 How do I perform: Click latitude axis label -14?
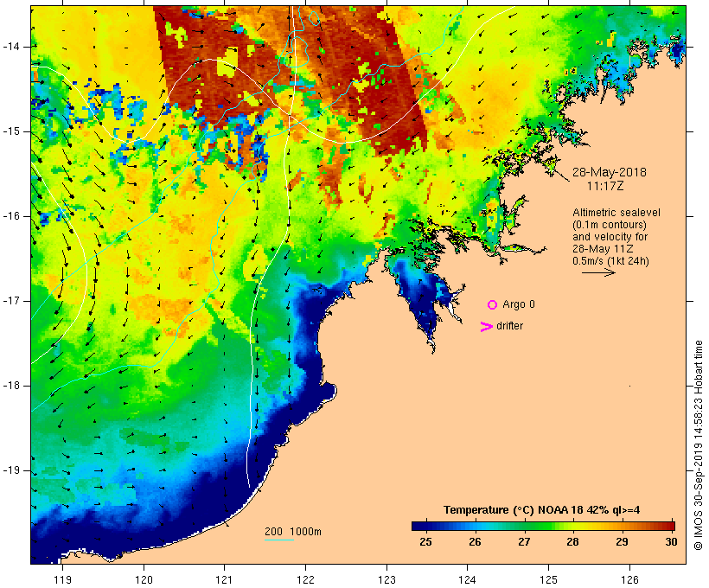pyautogui.click(x=11, y=47)
